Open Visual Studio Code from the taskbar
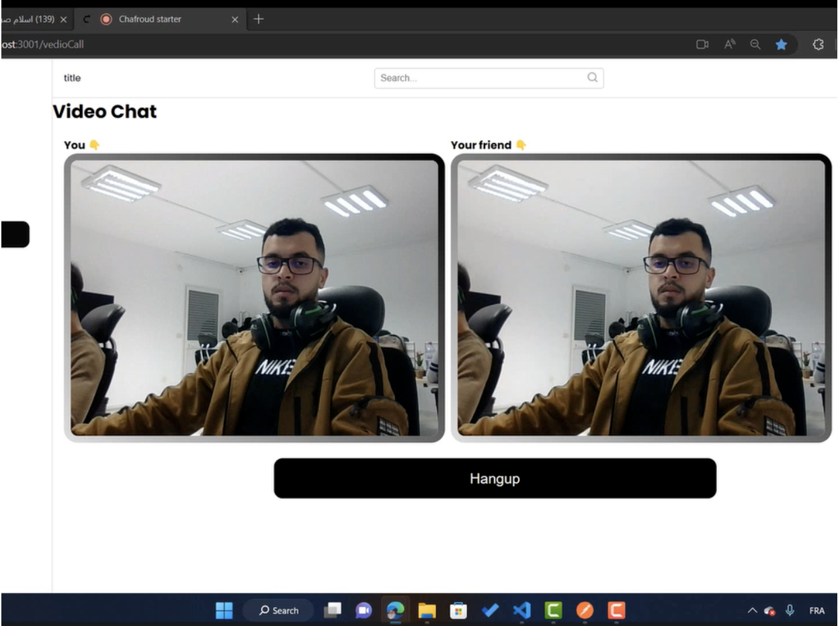The height and width of the screenshot is (626, 840). (x=521, y=611)
